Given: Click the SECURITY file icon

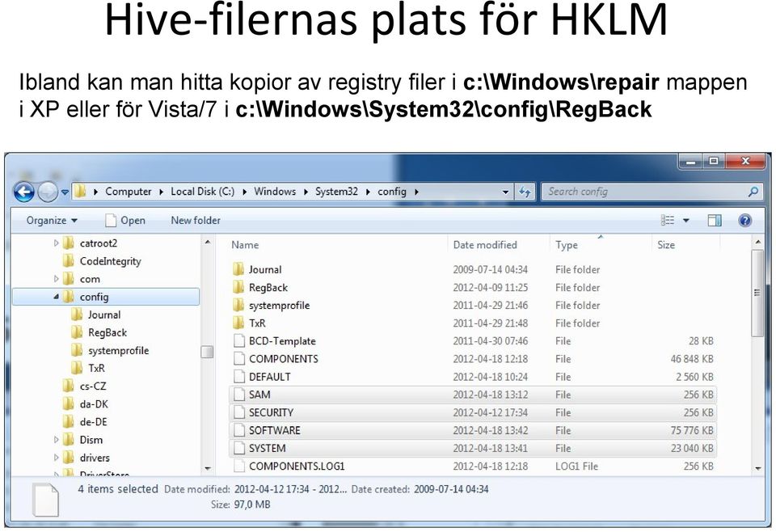Looking at the screenshot, I should 239,412.
